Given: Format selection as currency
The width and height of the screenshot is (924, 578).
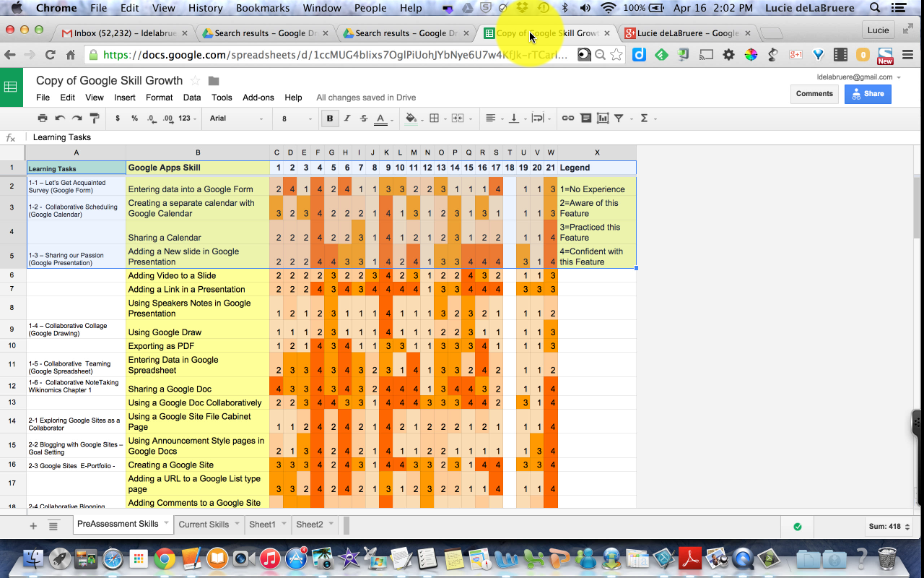Looking at the screenshot, I should [118, 118].
